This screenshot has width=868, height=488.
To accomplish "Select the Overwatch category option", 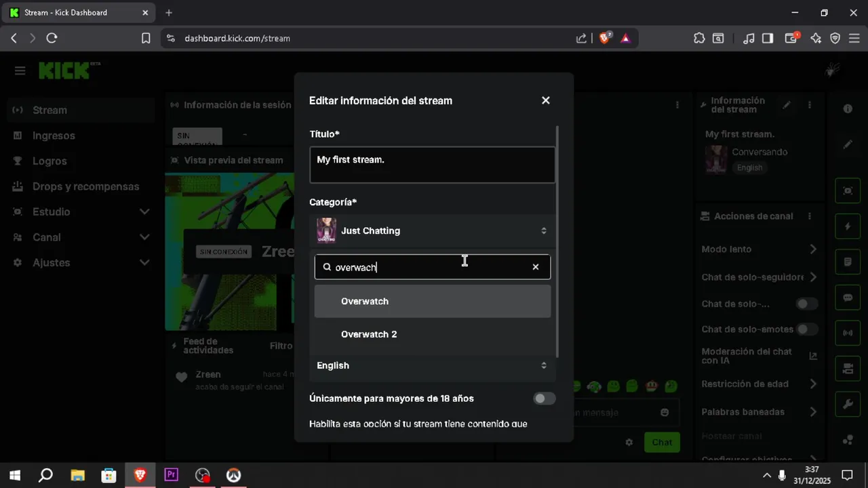I will click(432, 301).
